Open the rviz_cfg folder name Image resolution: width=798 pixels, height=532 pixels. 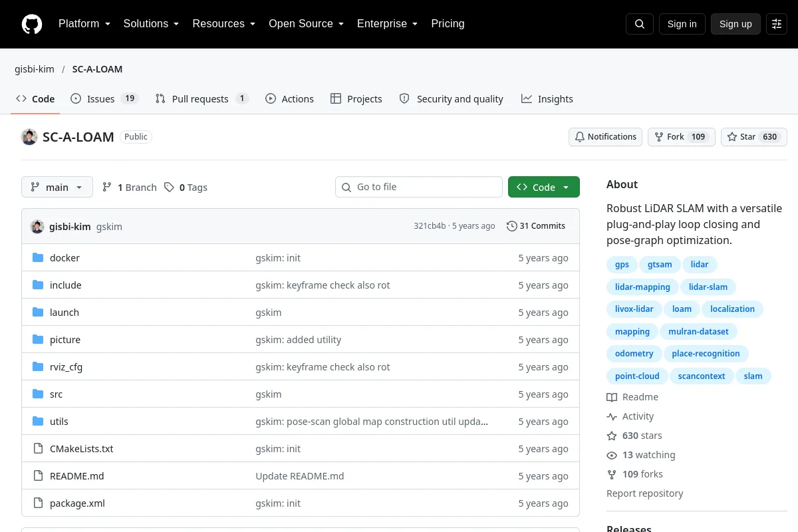click(66, 367)
